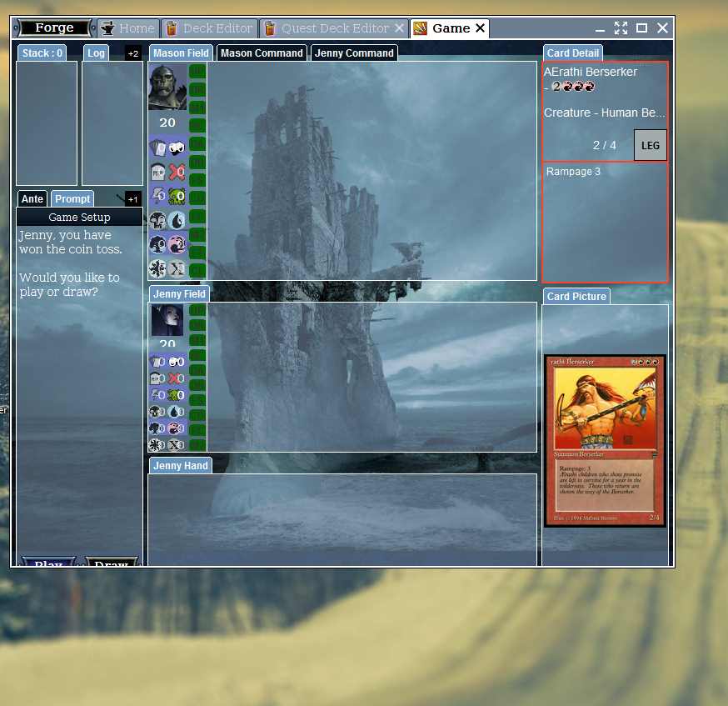Switch to the Deck Editor tab
Screen dimensions: 728x706
(x=208, y=28)
